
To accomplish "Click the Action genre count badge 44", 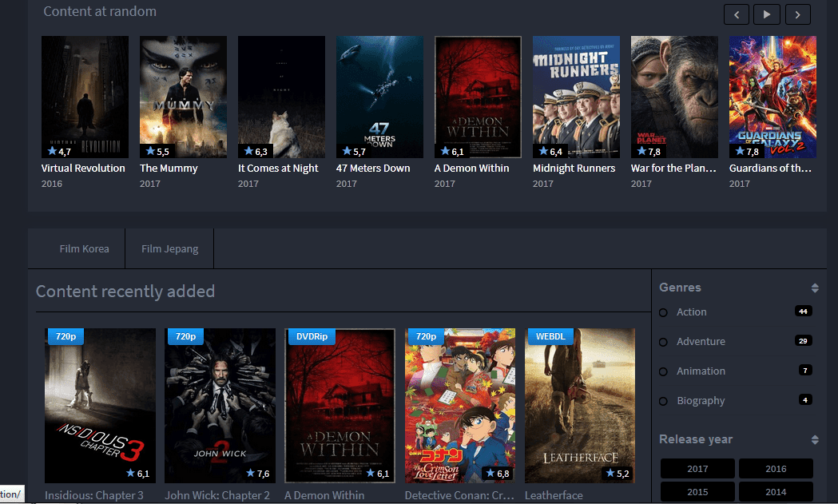I will pos(803,311).
